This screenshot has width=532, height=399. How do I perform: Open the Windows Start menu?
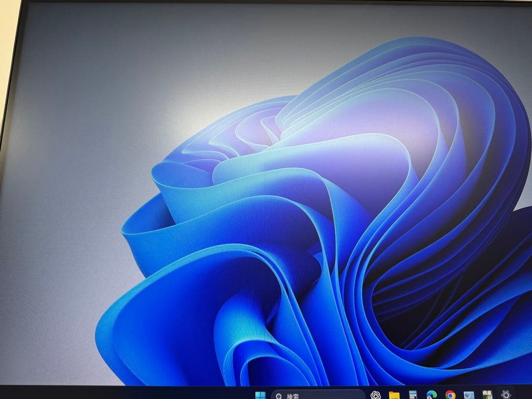[261, 395]
